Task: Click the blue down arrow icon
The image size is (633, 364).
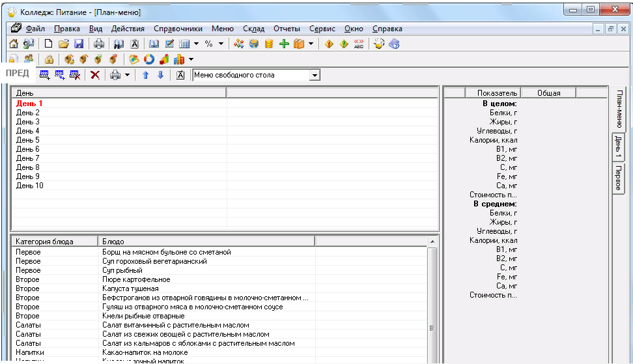Action: point(160,75)
